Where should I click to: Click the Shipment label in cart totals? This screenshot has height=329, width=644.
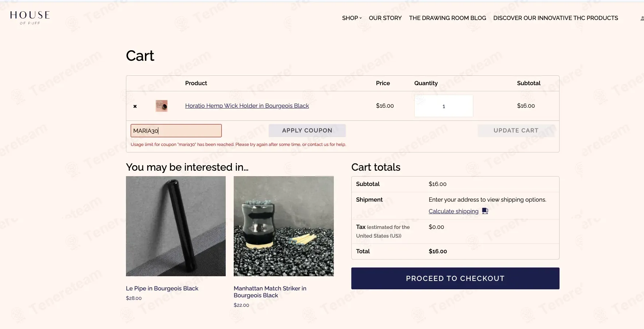coord(369,199)
